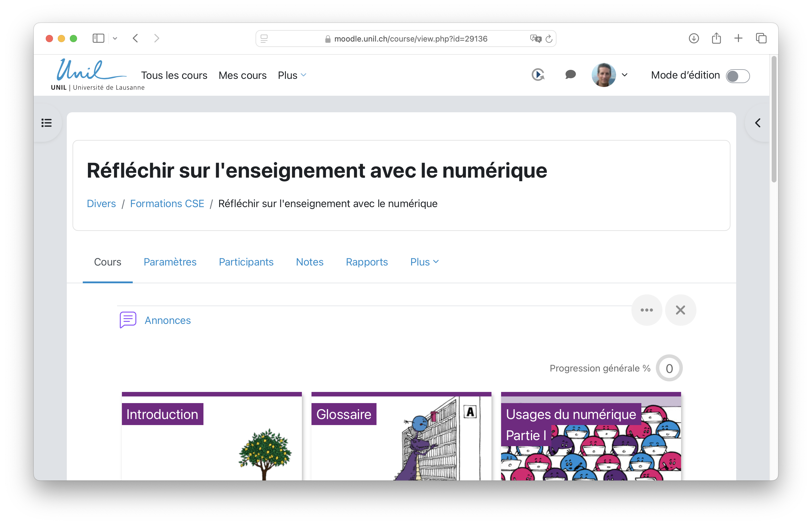Switch to the Participants tab

point(246,262)
